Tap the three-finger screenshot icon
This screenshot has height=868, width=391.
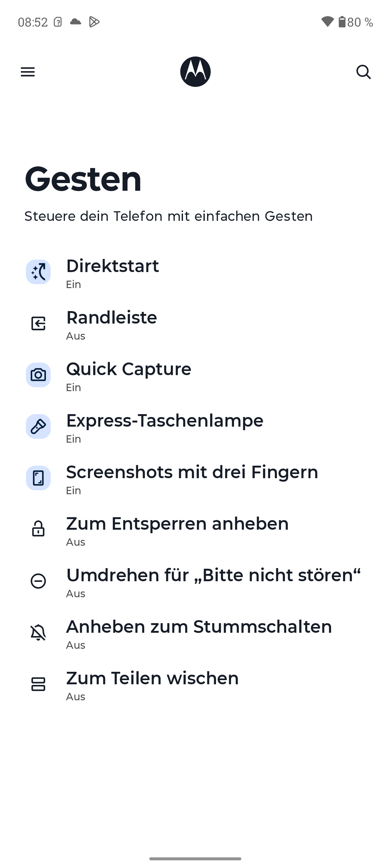coord(38,478)
